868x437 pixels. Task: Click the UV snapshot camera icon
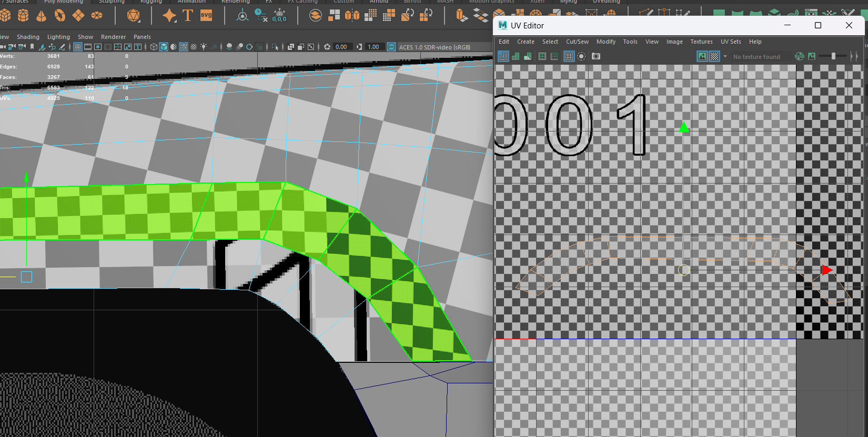coord(596,56)
